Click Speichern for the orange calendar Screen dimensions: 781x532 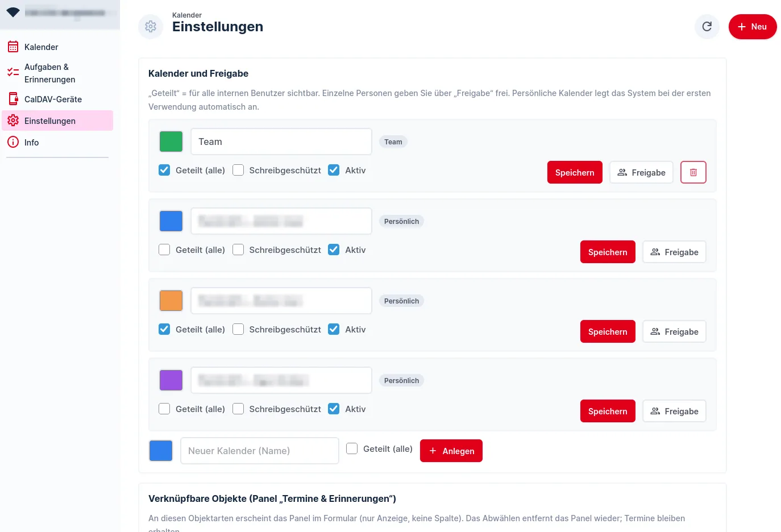[x=608, y=331]
